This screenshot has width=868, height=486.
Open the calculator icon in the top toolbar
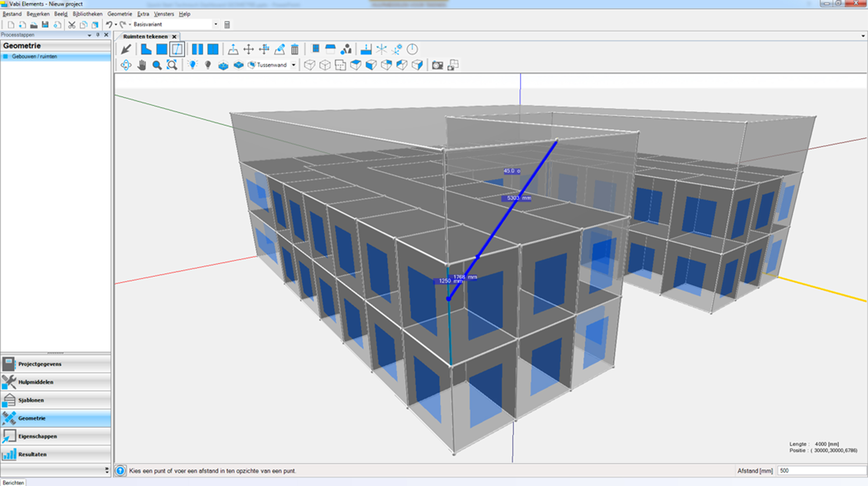coord(227,25)
